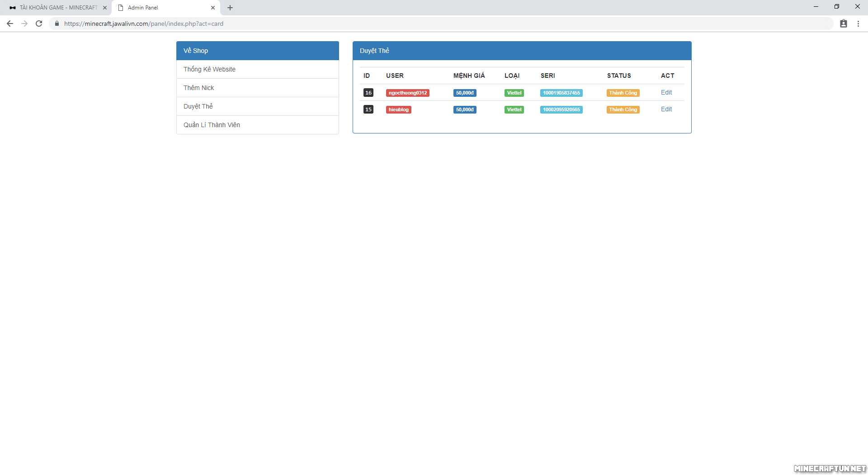This screenshot has width=868, height=475.
Task: Click the SERI column header
Action: (x=548, y=76)
